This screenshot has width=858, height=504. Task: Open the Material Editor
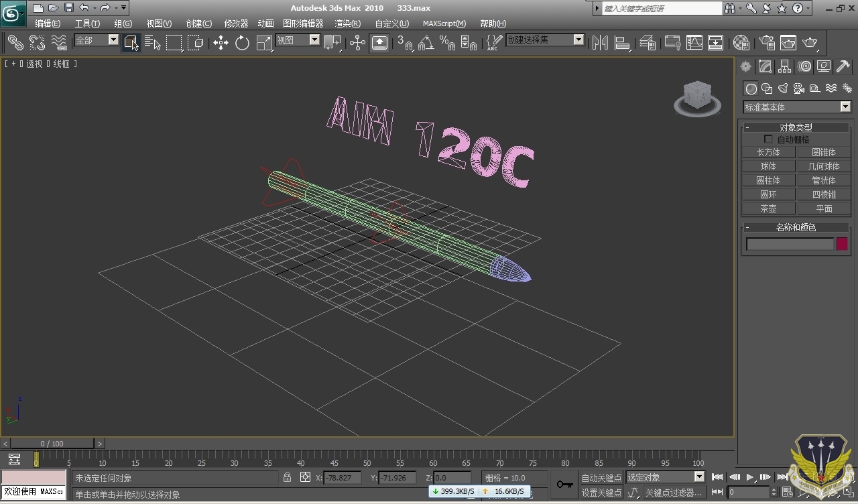coord(741,42)
